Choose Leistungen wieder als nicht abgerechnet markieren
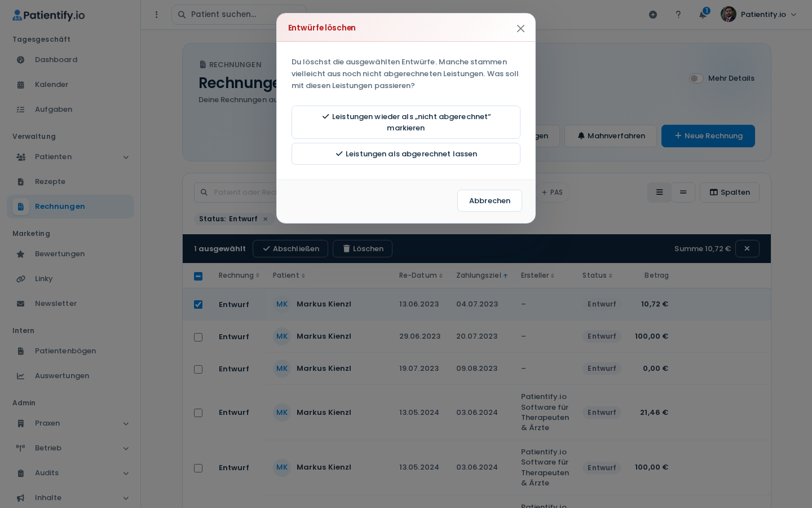The height and width of the screenshot is (508, 812). (x=406, y=122)
